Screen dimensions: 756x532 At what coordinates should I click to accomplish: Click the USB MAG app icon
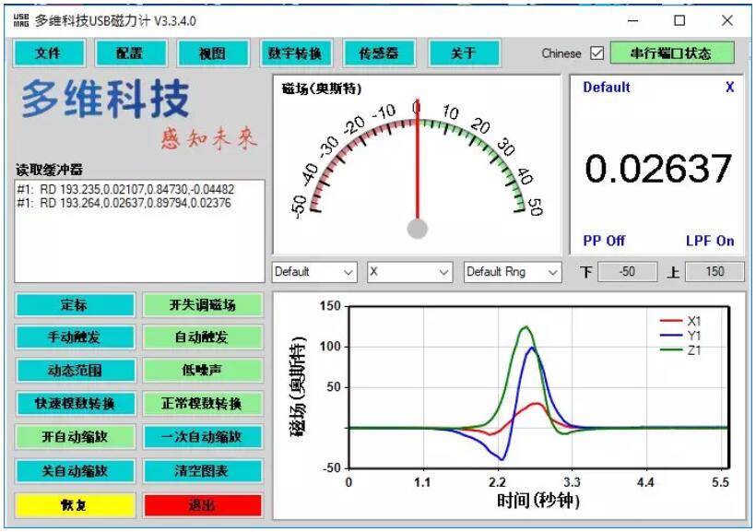click(20, 20)
